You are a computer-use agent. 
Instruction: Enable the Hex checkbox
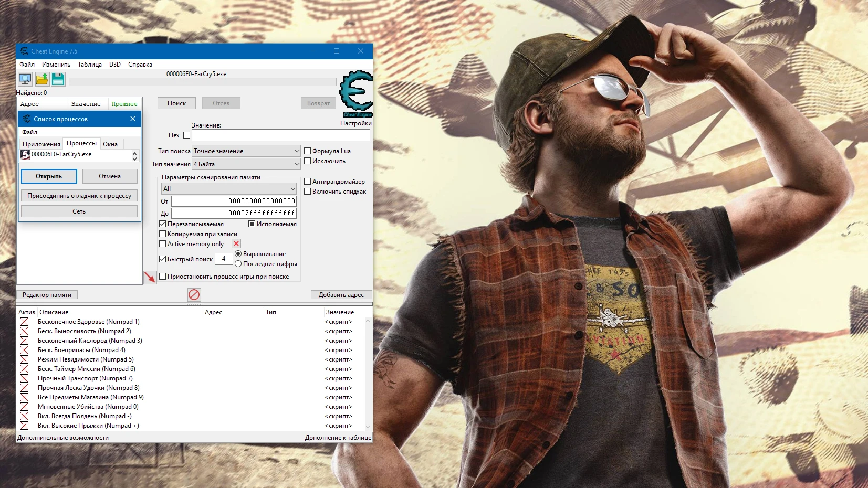coord(187,135)
